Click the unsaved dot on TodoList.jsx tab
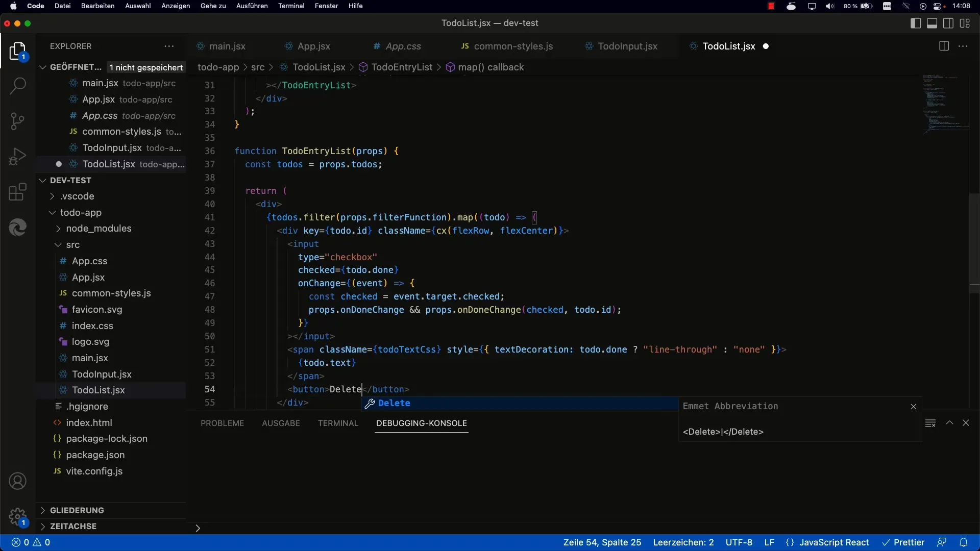The image size is (980, 551). point(766,46)
